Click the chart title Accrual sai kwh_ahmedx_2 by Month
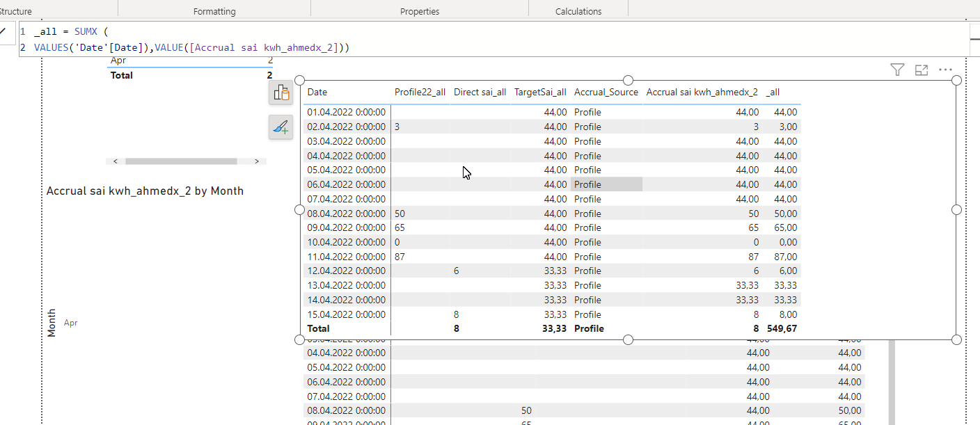This screenshot has width=980, height=425. (145, 191)
